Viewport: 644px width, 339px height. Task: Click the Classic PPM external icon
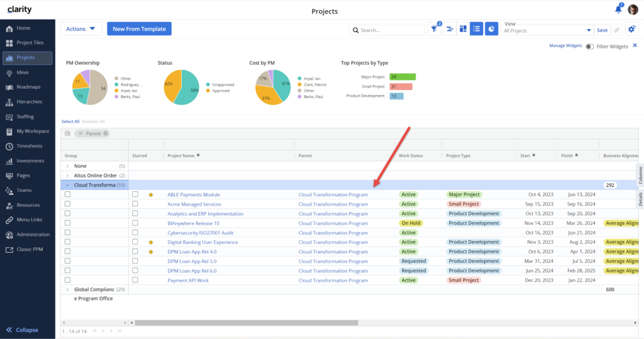tap(9, 250)
